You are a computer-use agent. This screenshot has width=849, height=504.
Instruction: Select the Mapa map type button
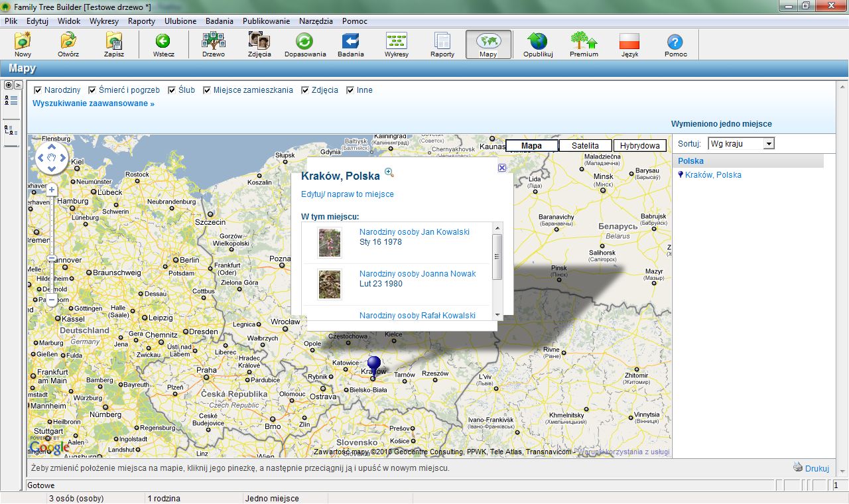click(x=531, y=146)
